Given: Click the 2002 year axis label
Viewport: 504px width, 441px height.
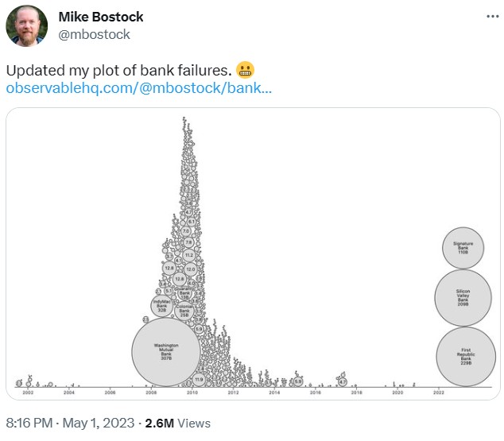Looking at the screenshot, I should 28,393.
